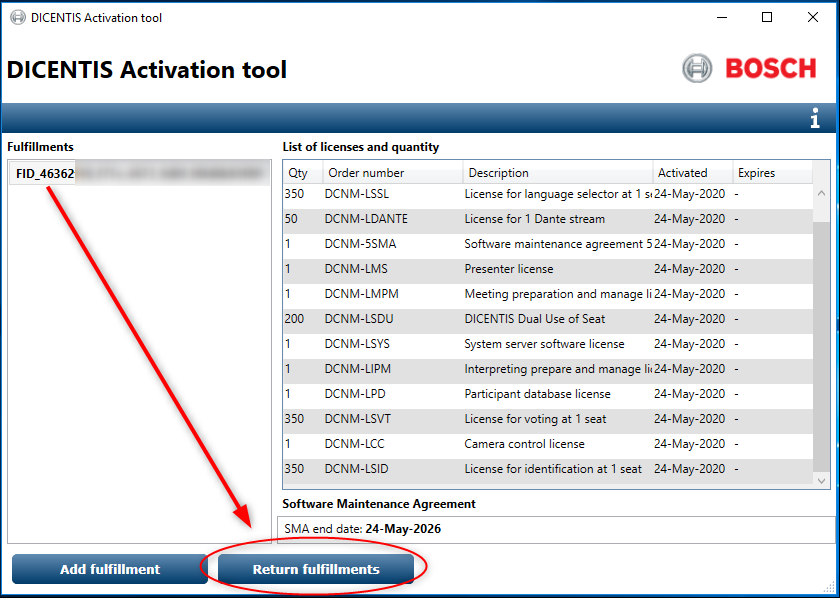840x598 pixels.
Task: Select the DCNM-LMPM order number cell
Action: (362, 294)
